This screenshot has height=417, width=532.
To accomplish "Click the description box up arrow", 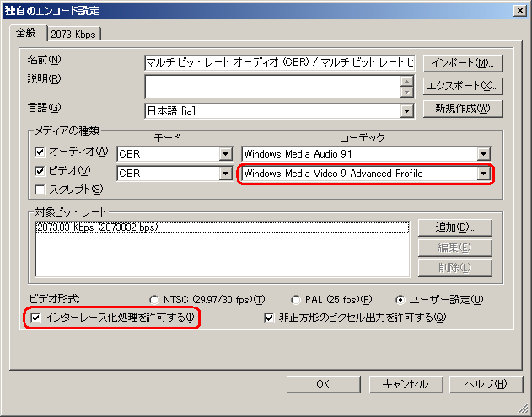I will click(x=407, y=81).
